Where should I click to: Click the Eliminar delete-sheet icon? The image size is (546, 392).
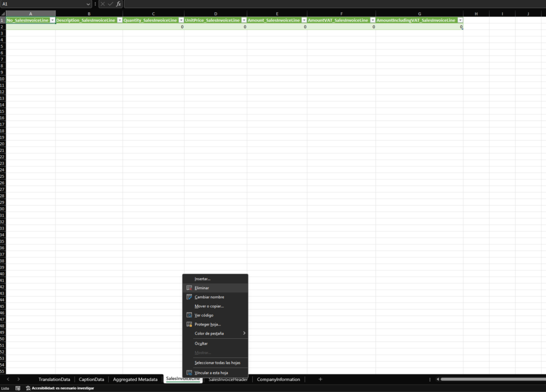[x=189, y=288]
